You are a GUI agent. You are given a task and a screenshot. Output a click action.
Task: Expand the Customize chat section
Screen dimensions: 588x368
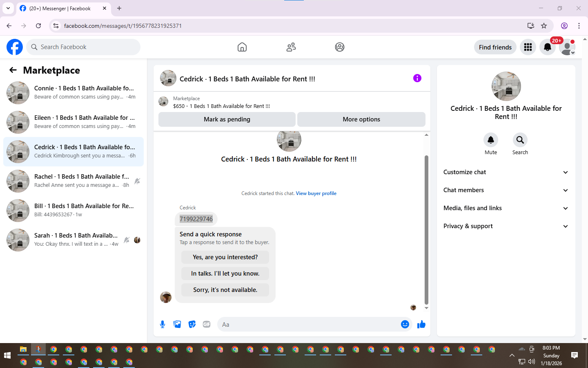pyautogui.click(x=506, y=172)
